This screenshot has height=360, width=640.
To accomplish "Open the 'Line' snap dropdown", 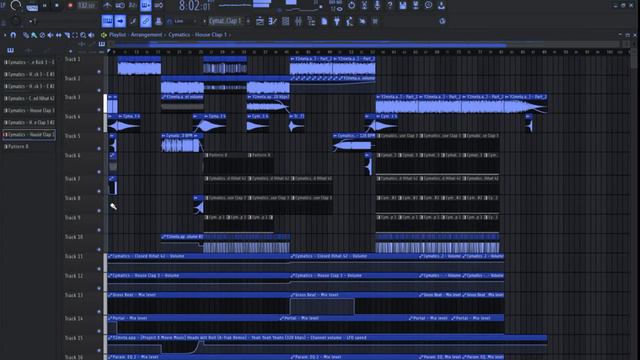I will tap(181, 21).
